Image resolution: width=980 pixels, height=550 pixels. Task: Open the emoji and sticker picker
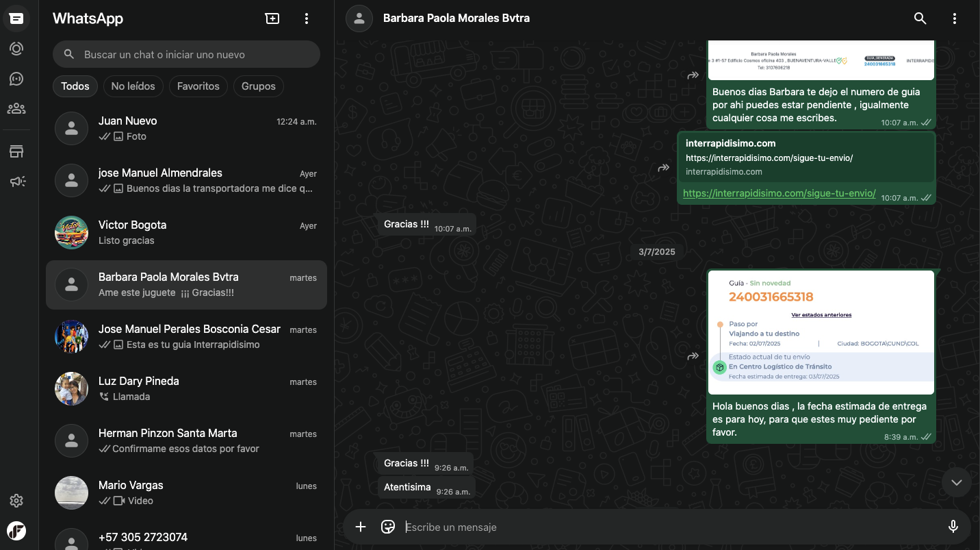[388, 527]
